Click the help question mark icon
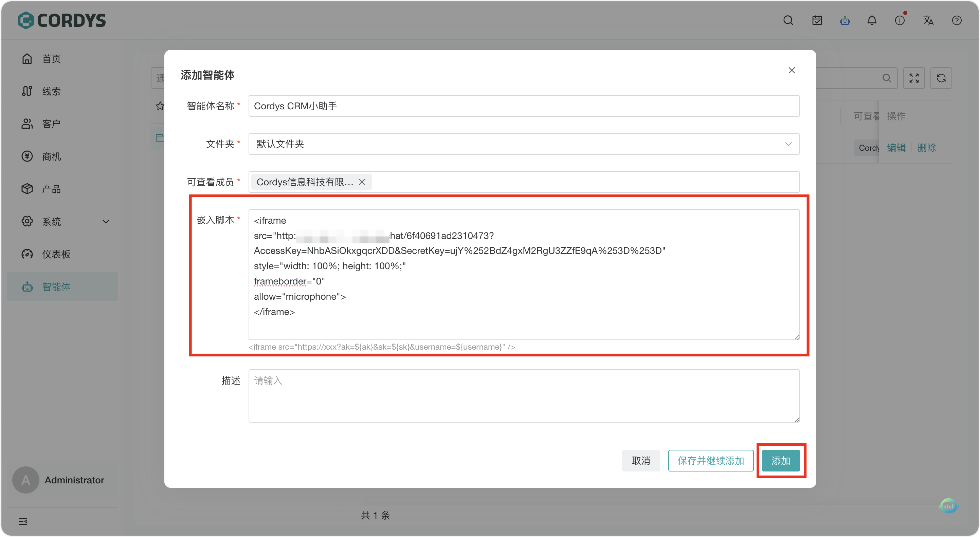 point(957,21)
